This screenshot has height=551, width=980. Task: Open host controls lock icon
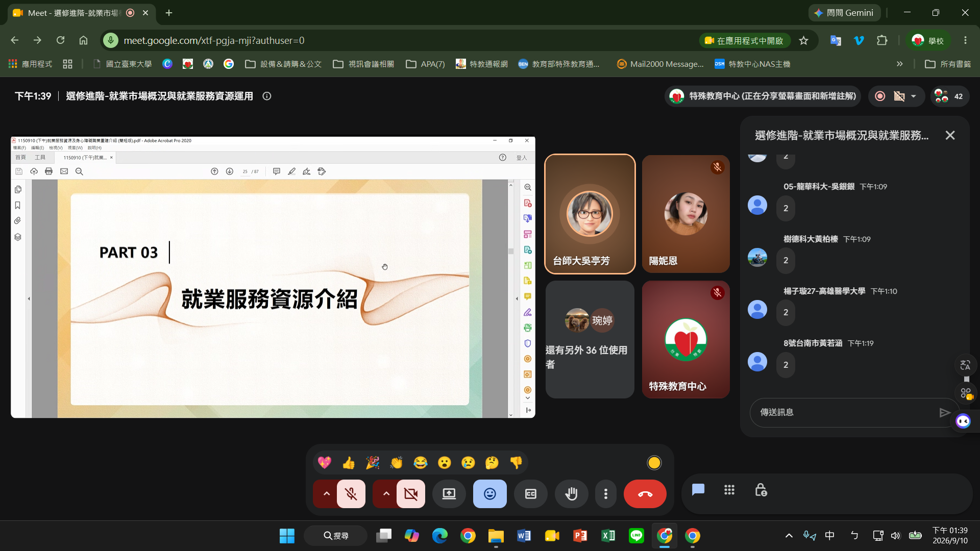click(761, 490)
